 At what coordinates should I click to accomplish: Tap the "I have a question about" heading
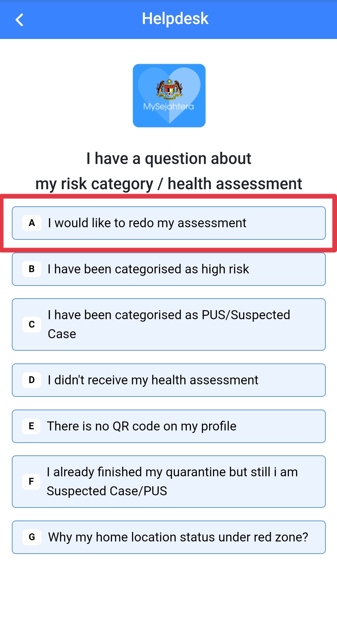click(x=169, y=159)
